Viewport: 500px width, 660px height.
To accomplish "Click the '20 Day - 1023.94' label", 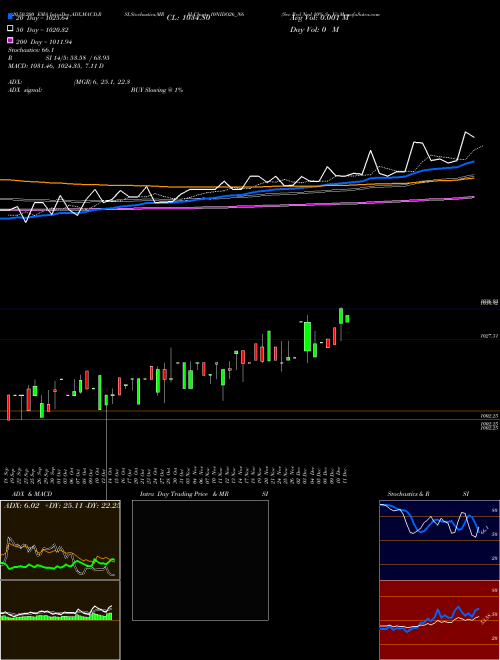I will [42, 18].
